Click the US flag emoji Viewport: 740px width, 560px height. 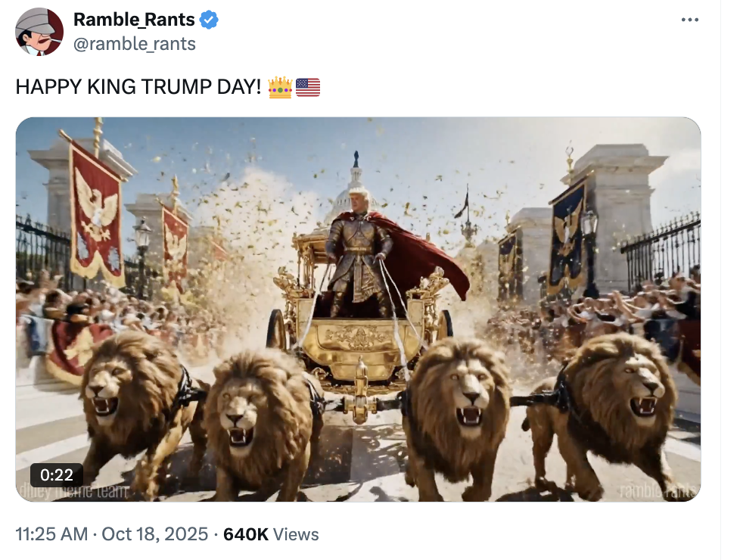(x=308, y=87)
